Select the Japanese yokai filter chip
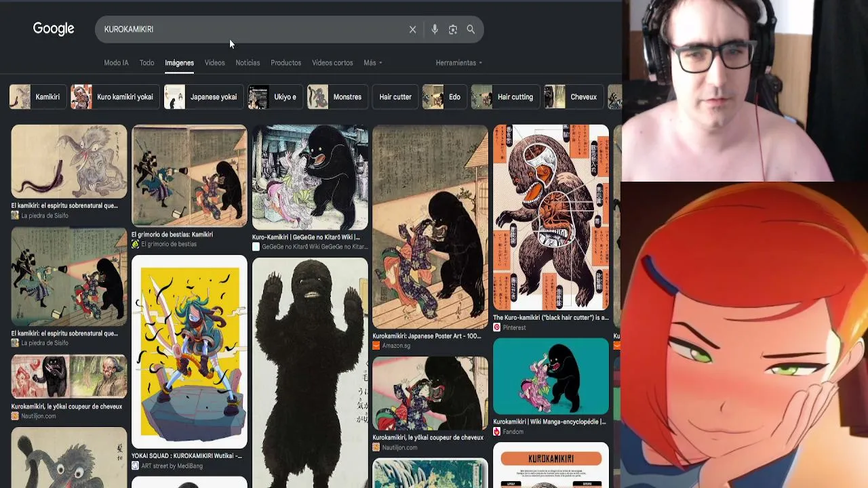 coord(203,97)
